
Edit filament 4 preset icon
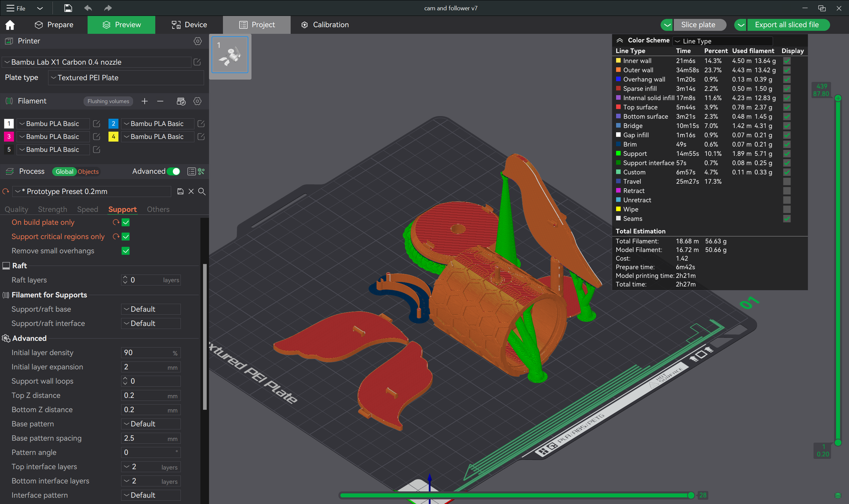[201, 137]
